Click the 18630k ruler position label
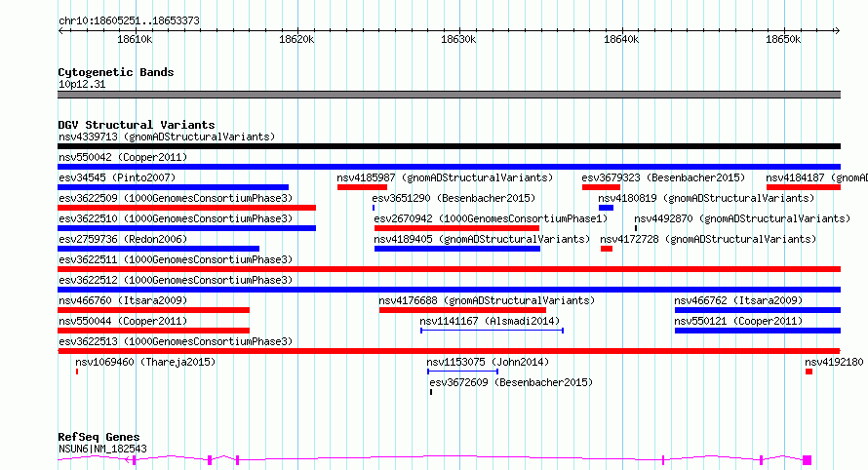 458,39
